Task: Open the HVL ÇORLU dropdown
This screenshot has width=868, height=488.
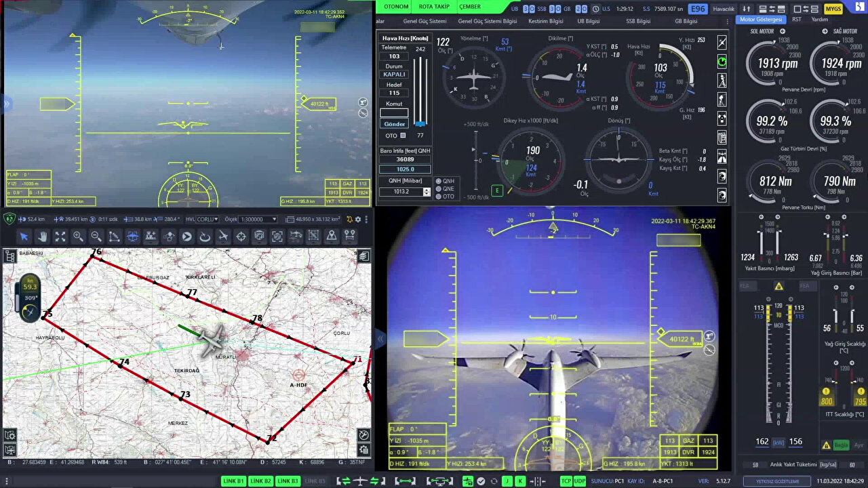Action: 208,219
